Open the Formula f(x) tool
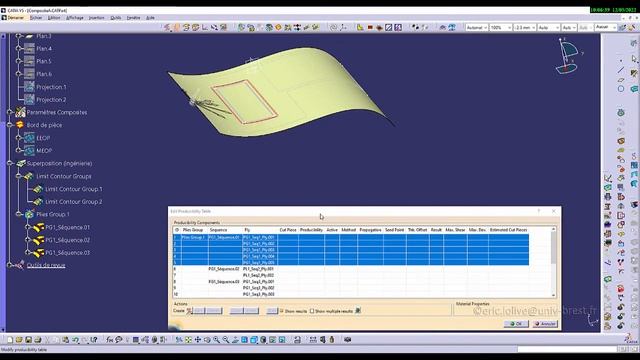This screenshot has height=360, width=640. click(x=109, y=340)
